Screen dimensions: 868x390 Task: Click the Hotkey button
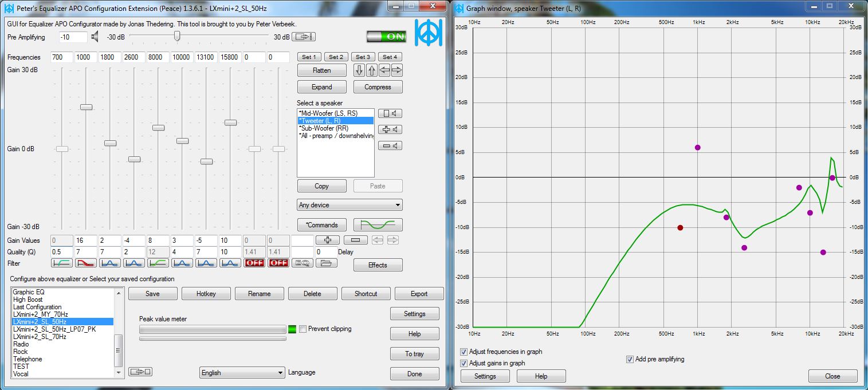pos(206,294)
